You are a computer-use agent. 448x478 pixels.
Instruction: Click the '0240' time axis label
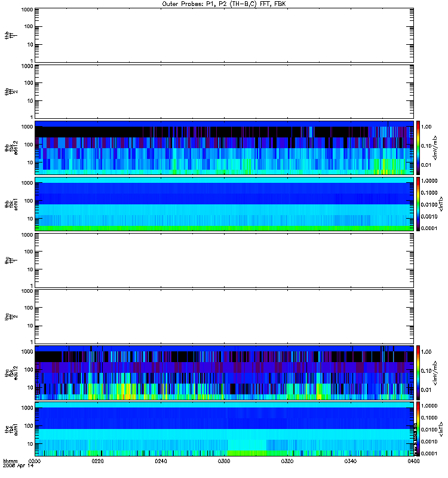161,461
